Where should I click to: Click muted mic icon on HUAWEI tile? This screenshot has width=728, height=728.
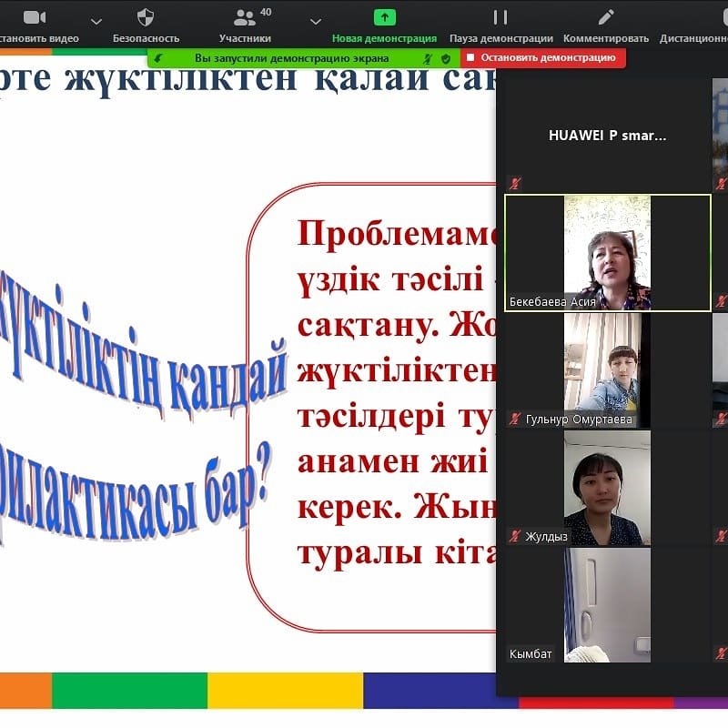tap(514, 184)
